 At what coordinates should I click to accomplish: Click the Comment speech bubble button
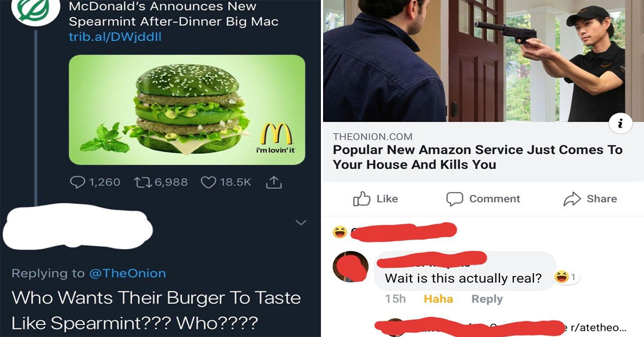(484, 199)
